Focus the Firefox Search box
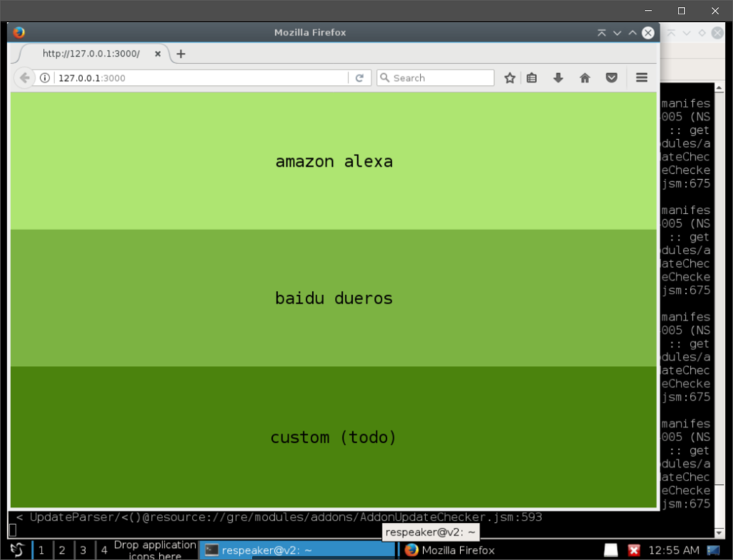 tap(436, 77)
